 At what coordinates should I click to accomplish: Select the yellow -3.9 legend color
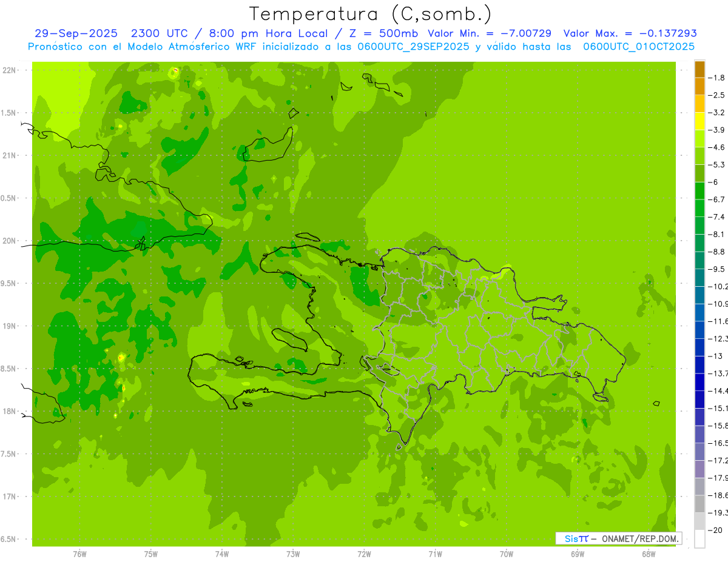(x=699, y=121)
